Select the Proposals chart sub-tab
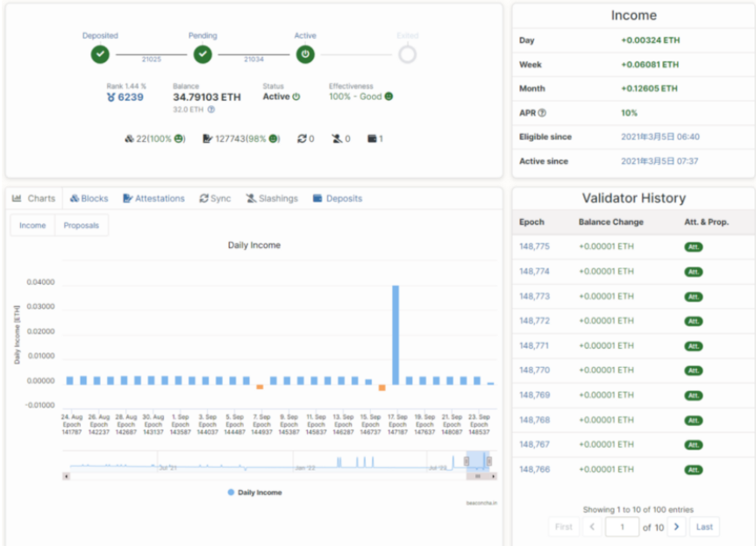Image resolution: width=756 pixels, height=546 pixels. pyautogui.click(x=81, y=225)
